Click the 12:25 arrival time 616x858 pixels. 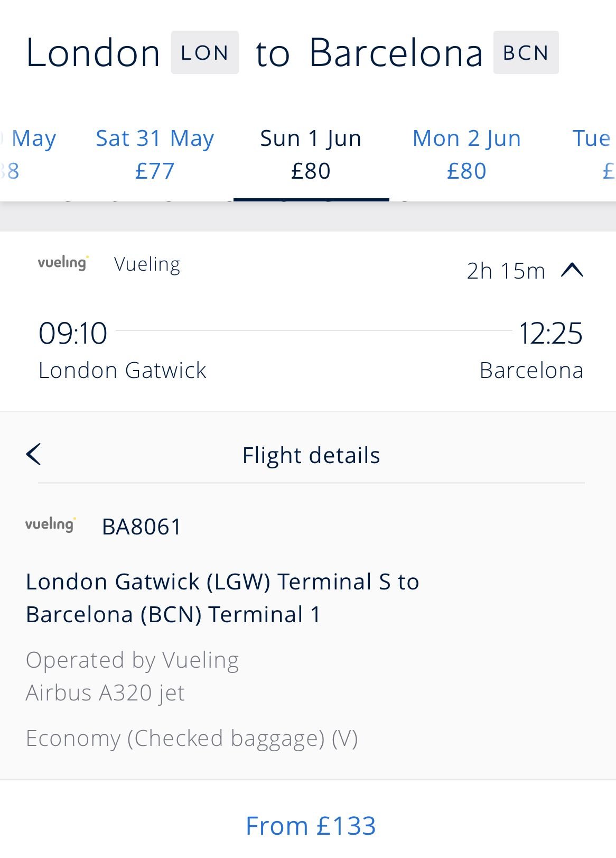(550, 334)
